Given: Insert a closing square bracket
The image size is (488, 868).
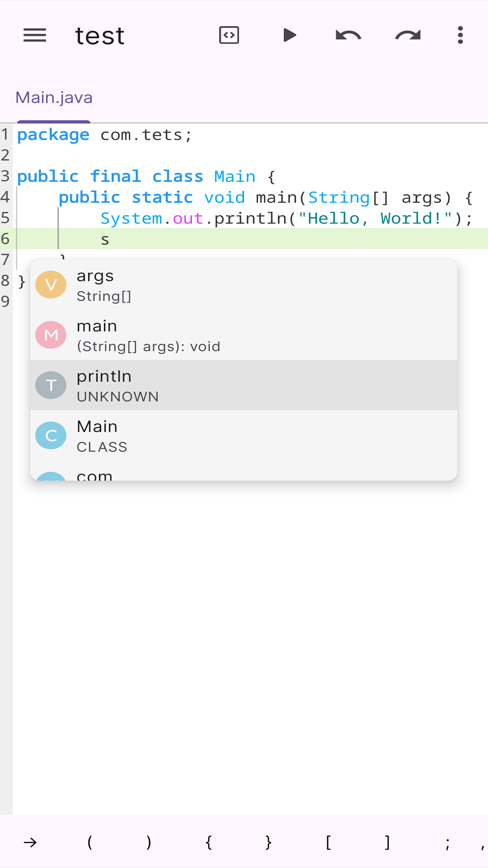Looking at the screenshot, I should click(387, 842).
